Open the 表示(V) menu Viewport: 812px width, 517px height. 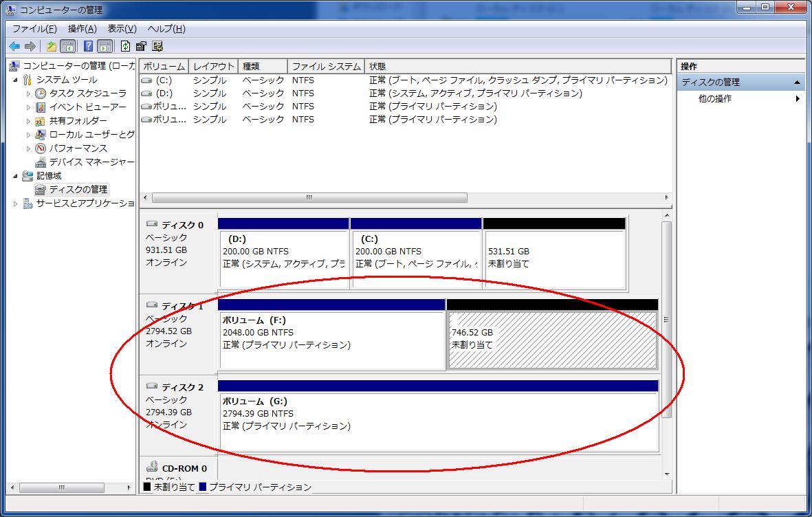tap(122, 29)
